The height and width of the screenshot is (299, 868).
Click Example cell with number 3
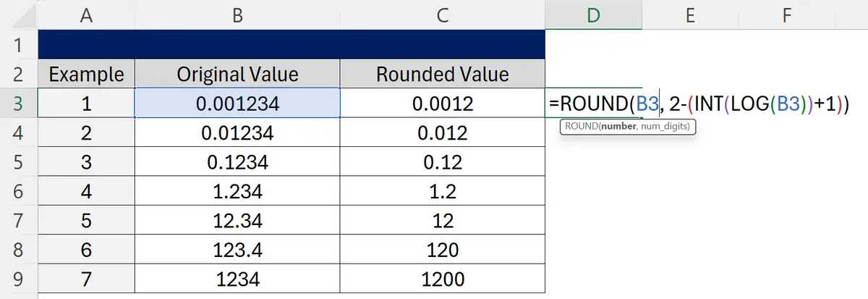tap(86, 162)
